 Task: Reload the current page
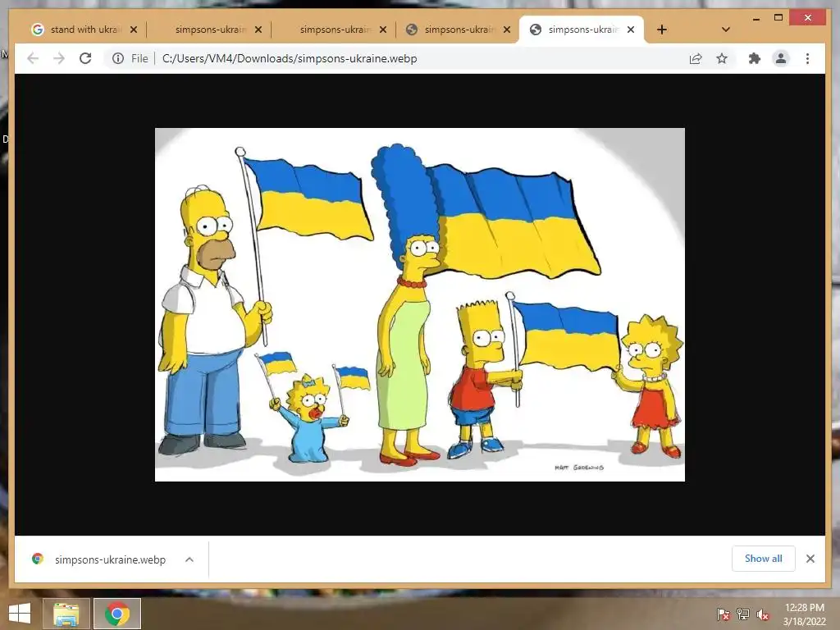[85, 58]
